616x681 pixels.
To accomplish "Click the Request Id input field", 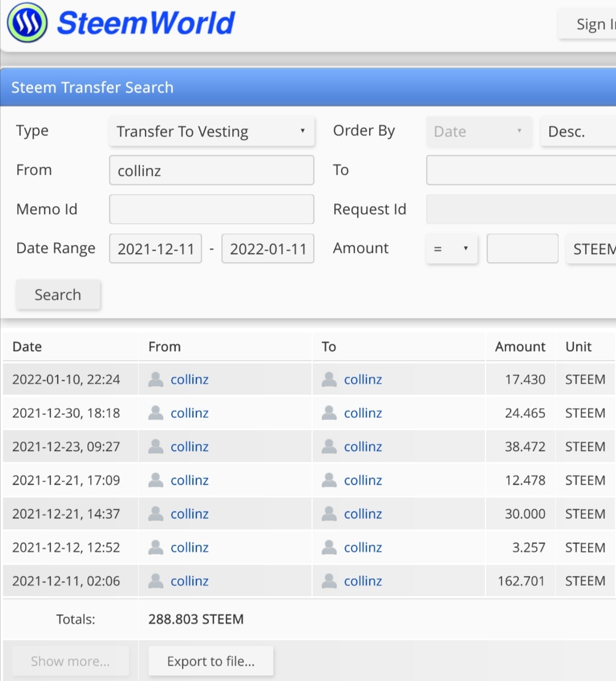I will point(521,209).
